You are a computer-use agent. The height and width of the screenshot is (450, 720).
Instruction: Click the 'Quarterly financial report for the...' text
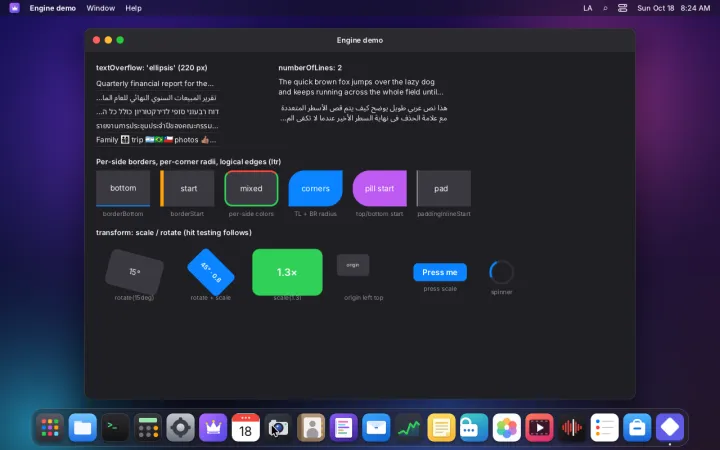pyautogui.click(x=155, y=84)
